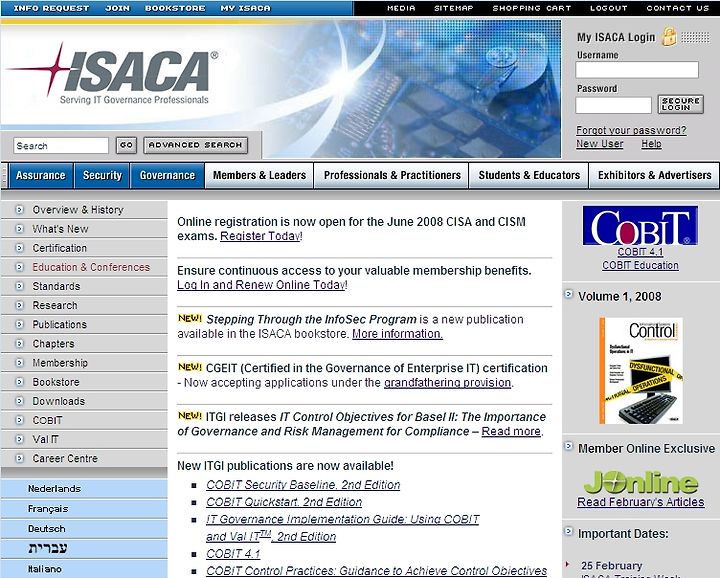
Task: Click the Go search button
Action: 126,145
